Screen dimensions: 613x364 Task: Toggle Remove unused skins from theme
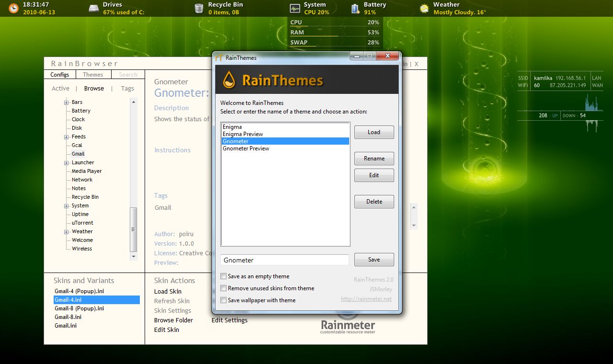click(224, 288)
